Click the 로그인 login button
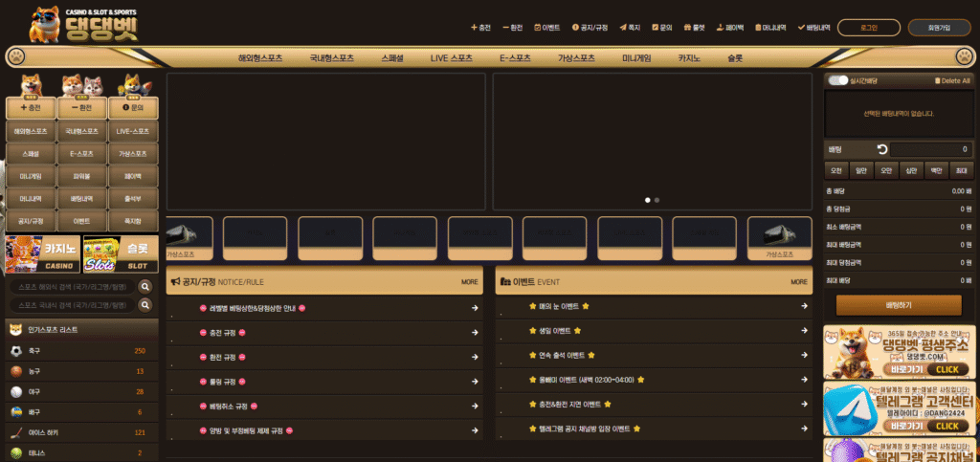Image resolution: width=980 pixels, height=462 pixels. pyautogui.click(x=868, y=28)
